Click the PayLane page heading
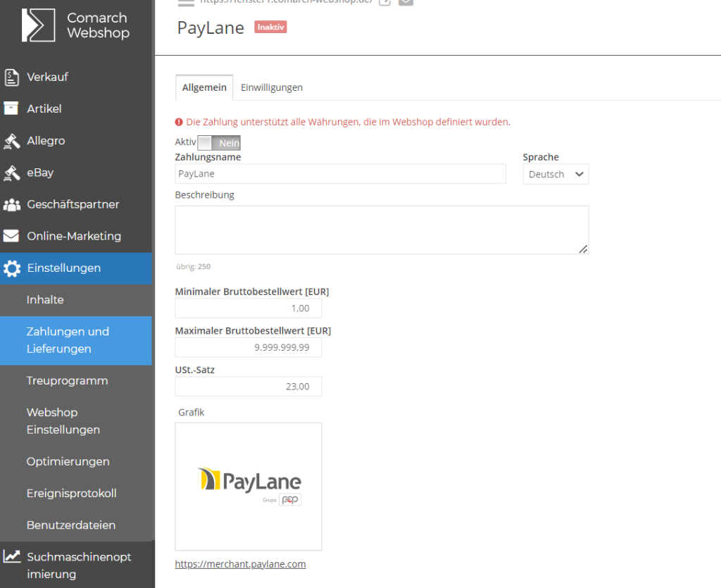721x588 pixels. pyautogui.click(x=211, y=28)
